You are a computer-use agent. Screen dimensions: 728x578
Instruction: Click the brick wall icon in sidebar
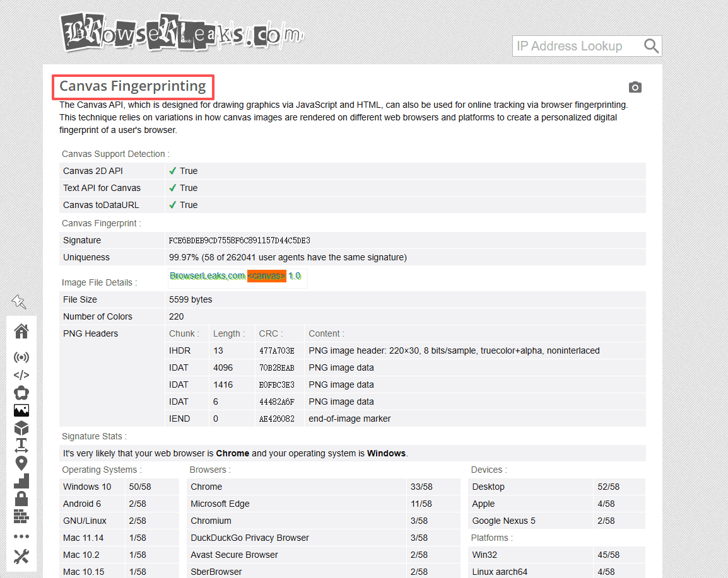click(21, 516)
